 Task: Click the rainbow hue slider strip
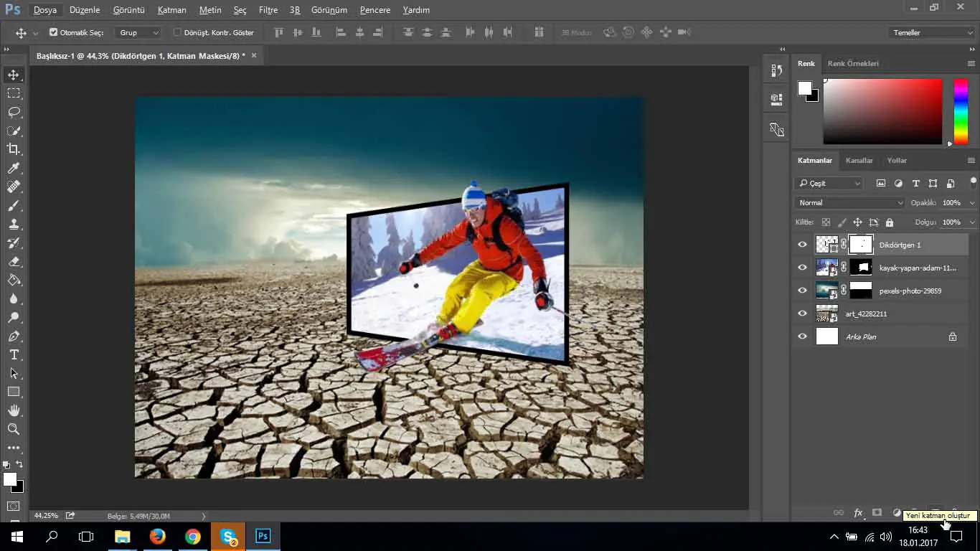tap(960, 110)
